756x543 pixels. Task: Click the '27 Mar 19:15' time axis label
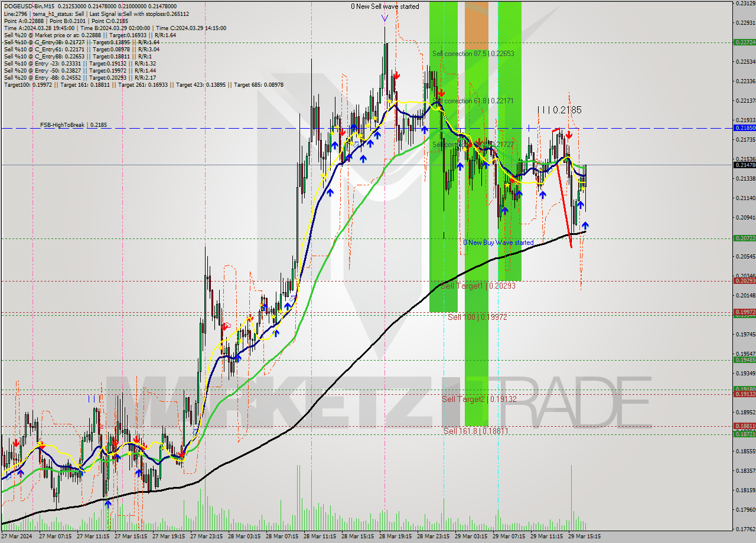[x=169, y=537]
